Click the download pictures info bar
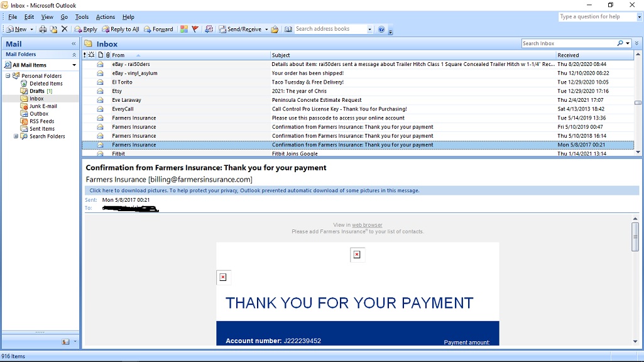644x362 pixels. (x=362, y=190)
